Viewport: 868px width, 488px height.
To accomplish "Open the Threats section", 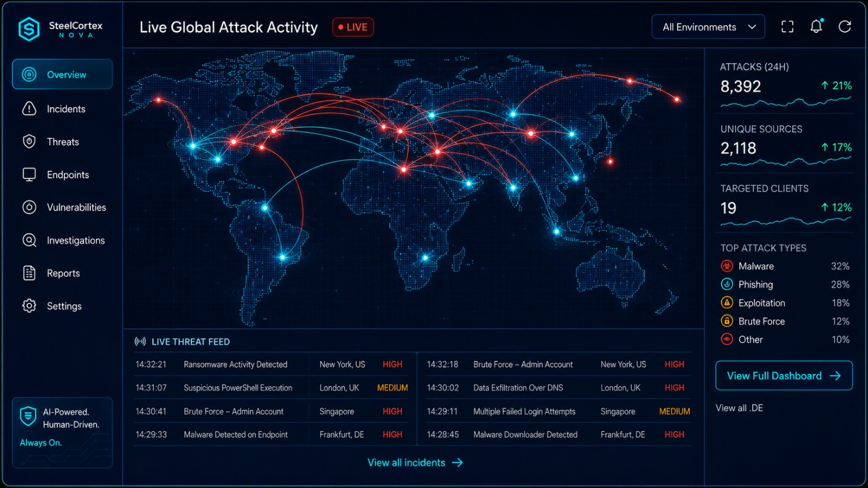I will [63, 142].
